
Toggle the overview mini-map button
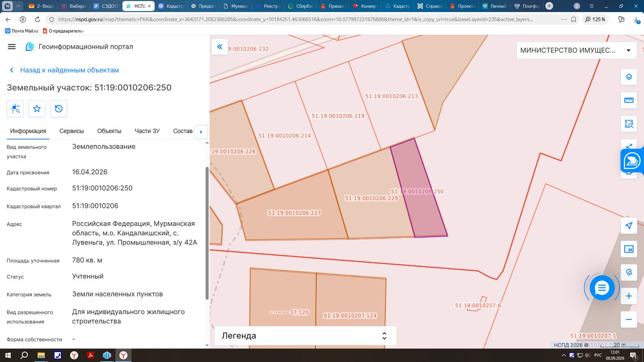pos(629,249)
